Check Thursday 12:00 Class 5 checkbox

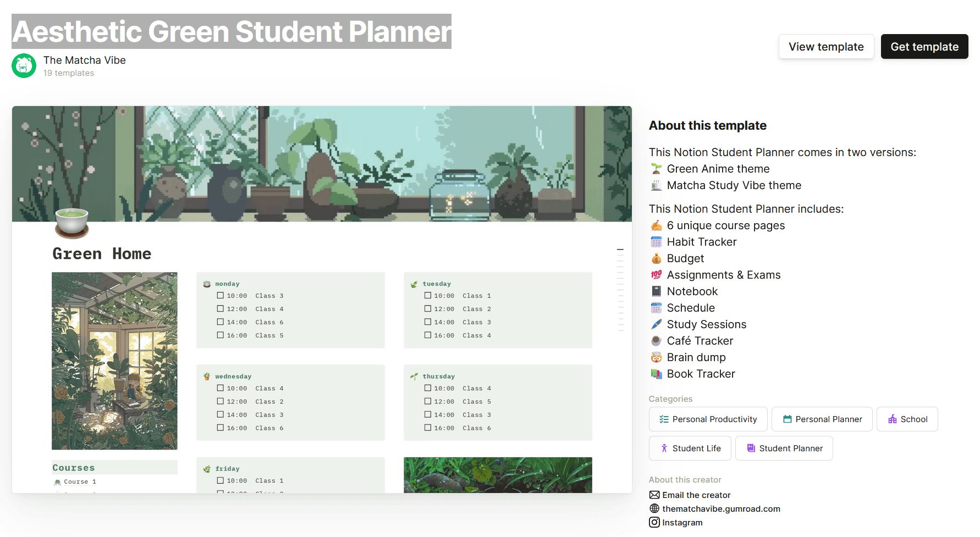coord(428,402)
